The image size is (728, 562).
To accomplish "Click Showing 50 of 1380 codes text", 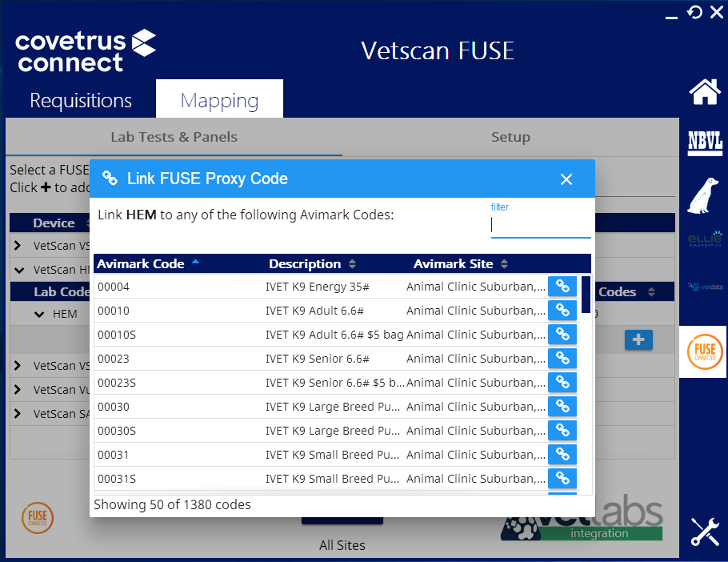I will 172,504.
